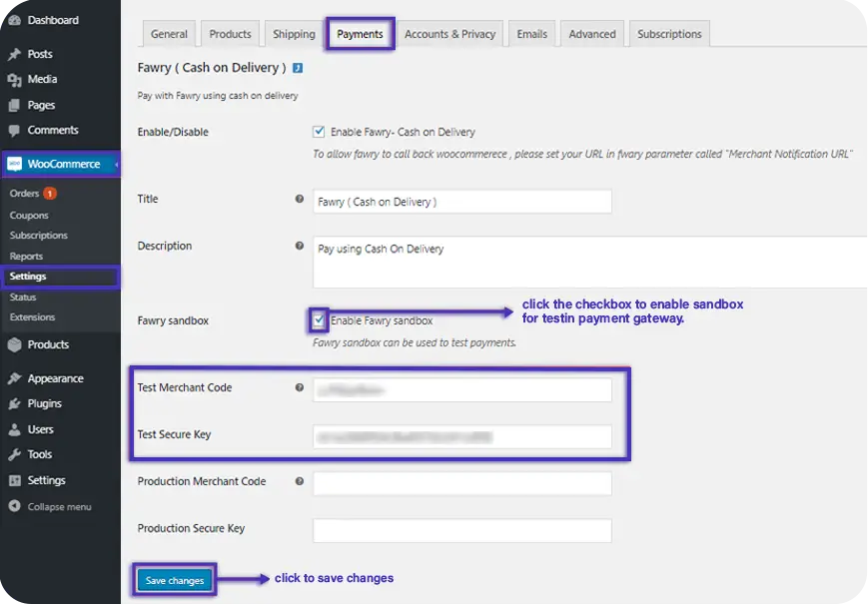868x604 pixels.
Task: Click the Tools wrench icon
Action: click(15, 454)
